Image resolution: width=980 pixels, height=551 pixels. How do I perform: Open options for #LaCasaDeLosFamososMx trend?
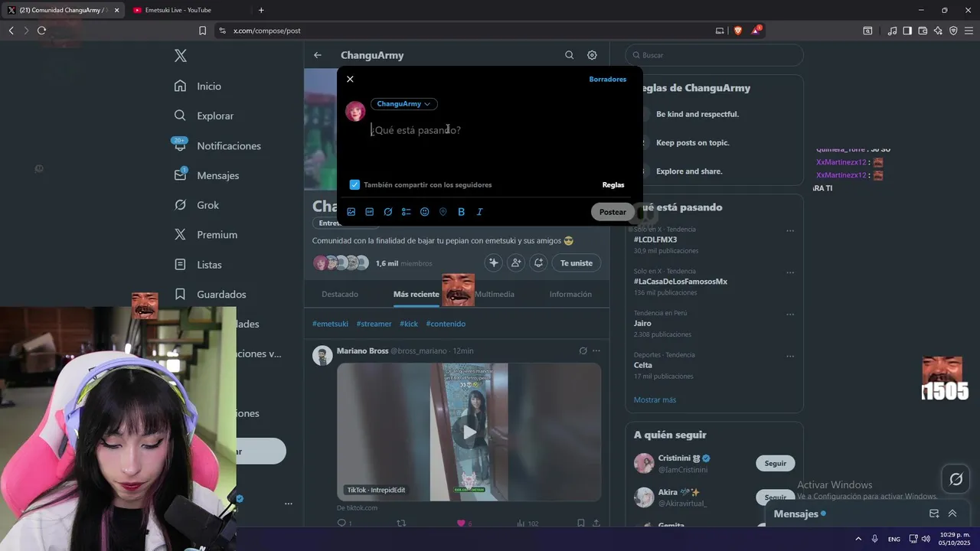point(790,272)
